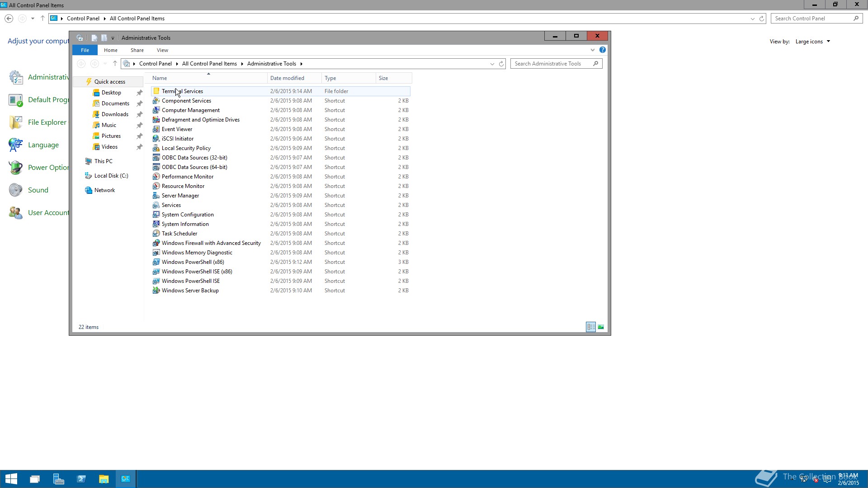Select Desktop in the navigation pane

tap(111, 93)
